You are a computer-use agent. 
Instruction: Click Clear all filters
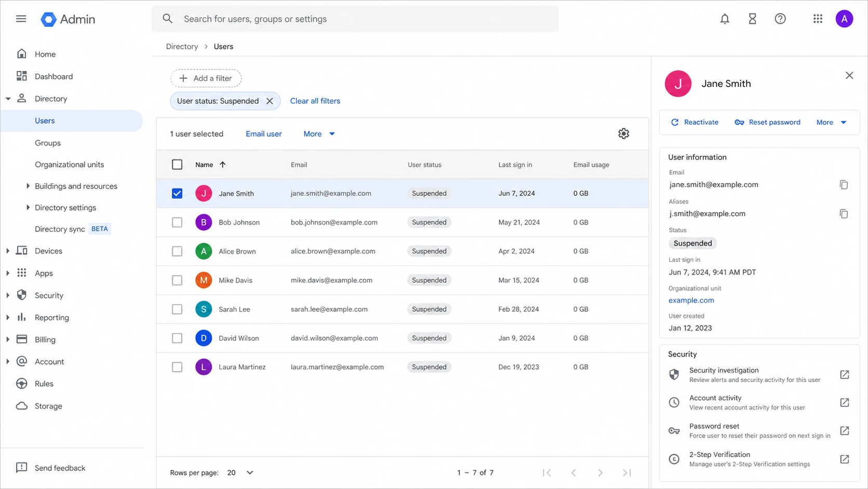pyautogui.click(x=315, y=101)
